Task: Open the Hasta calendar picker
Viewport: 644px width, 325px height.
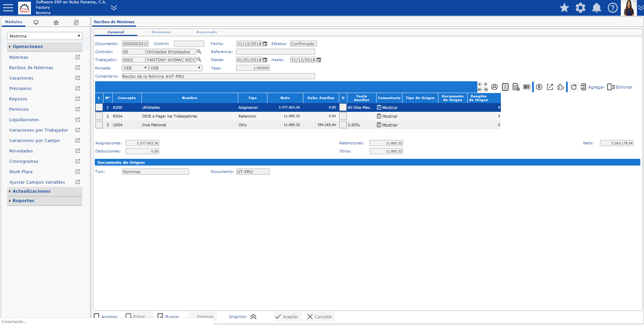Action: tap(319, 60)
